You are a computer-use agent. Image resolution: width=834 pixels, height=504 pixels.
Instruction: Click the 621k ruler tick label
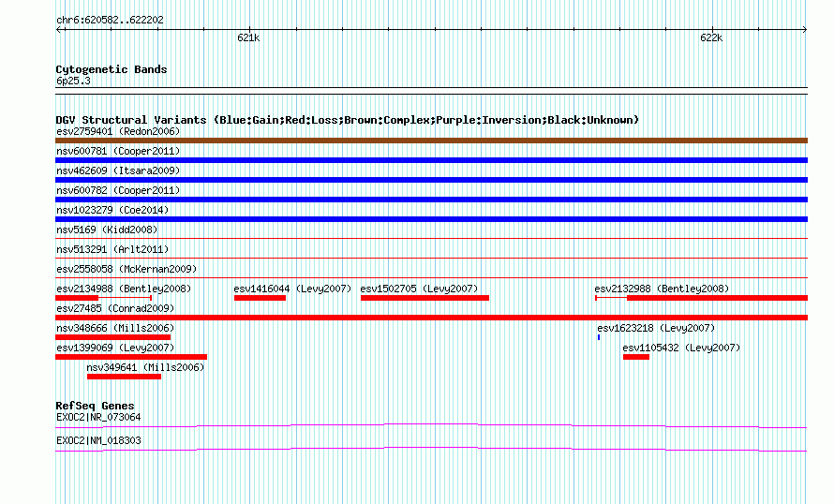point(248,37)
